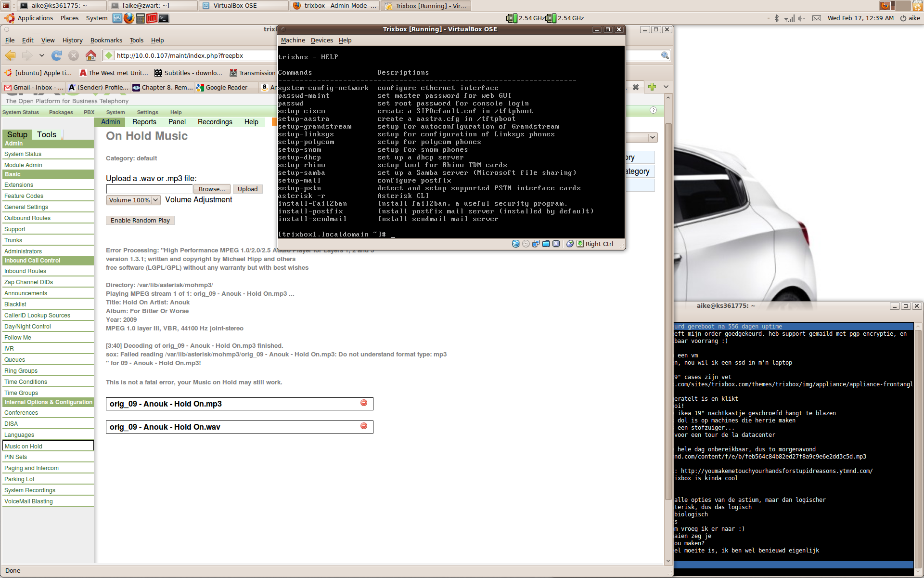Click the terminal window vertical scrollbar
Viewport: 924px width, 578px height.
(918, 446)
